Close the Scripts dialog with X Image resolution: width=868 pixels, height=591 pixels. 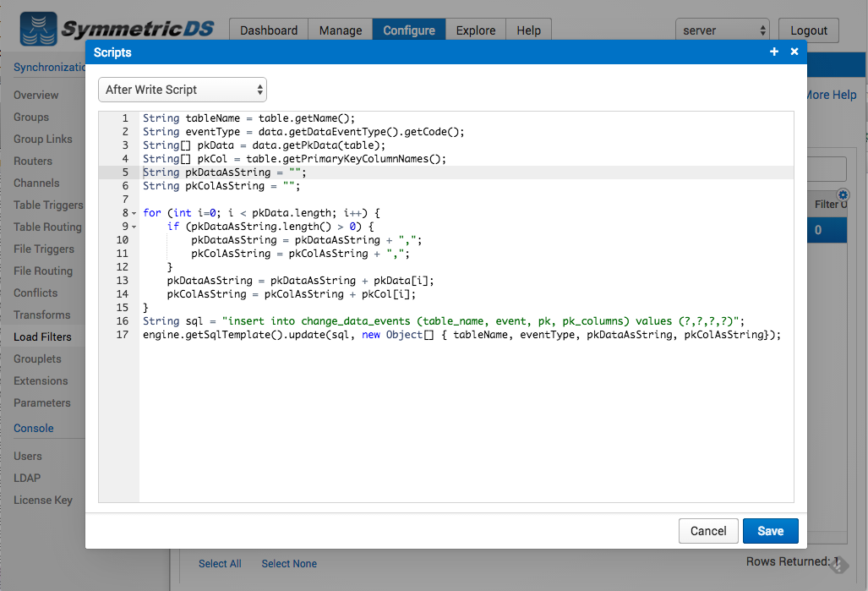pos(794,52)
